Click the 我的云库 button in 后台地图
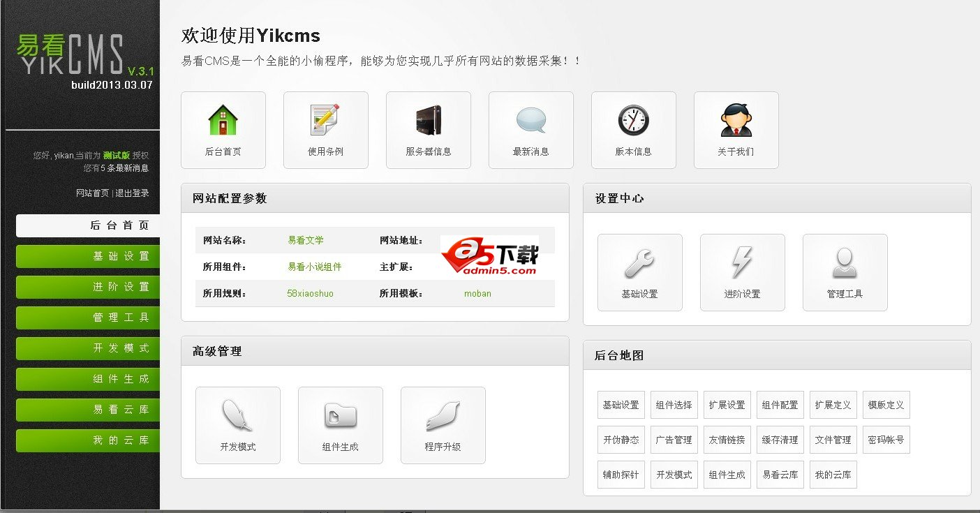The height and width of the screenshot is (513, 980). point(833,475)
